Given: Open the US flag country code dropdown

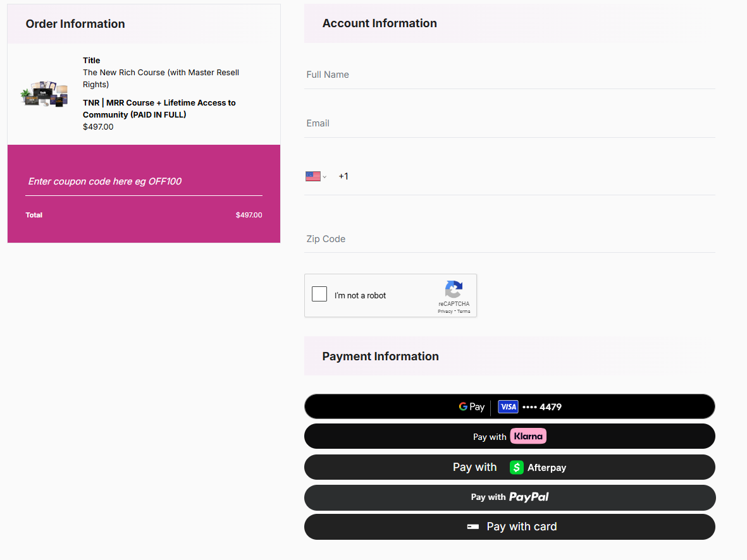Looking at the screenshot, I should point(316,176).
